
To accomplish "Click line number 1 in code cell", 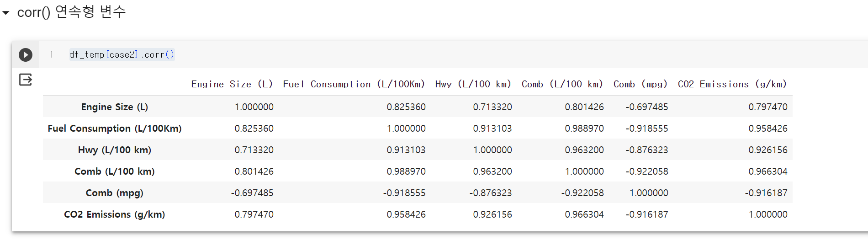I will (x=52, y=55).
